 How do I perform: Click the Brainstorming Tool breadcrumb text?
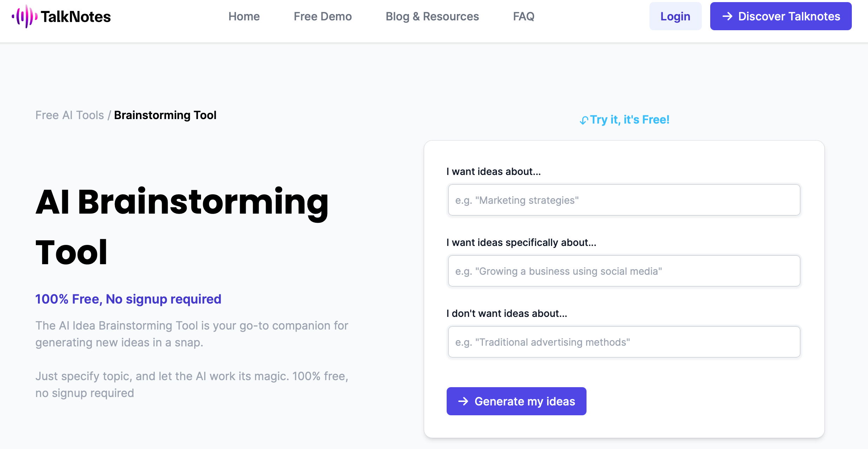(166, 115)
